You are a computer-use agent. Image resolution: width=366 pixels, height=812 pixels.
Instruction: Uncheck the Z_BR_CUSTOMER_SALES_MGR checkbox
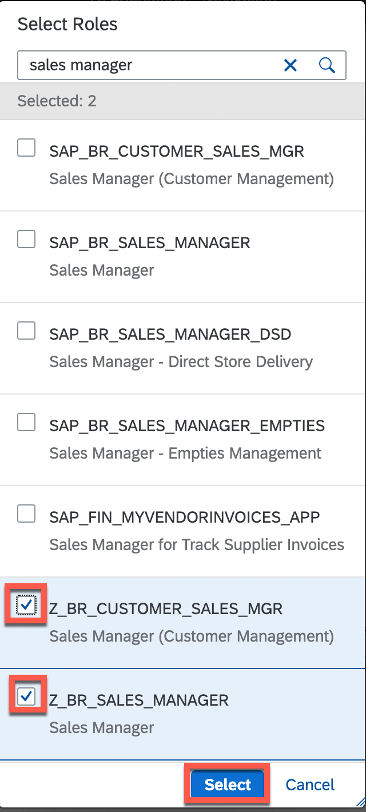tap(26, 604)
